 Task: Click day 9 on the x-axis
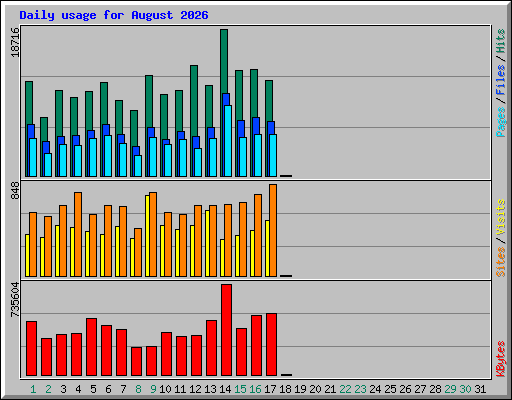(153, 389)
